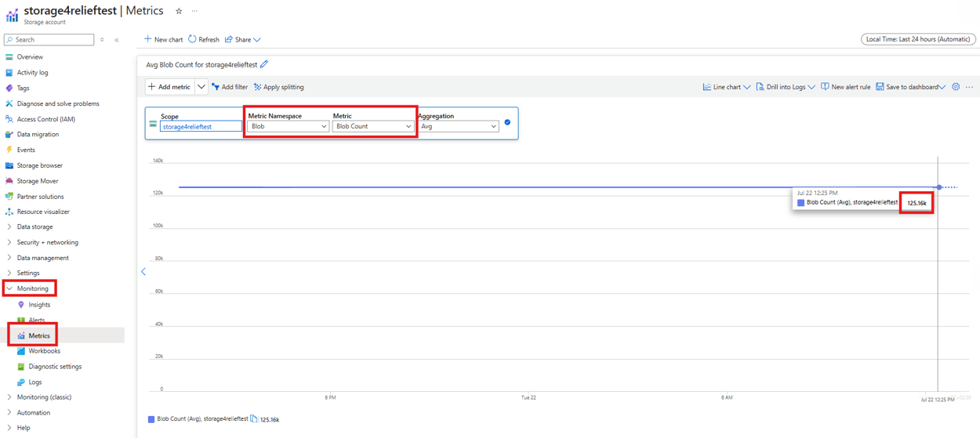Open chart settings gear icon
Image resolution: width=980 pixels, height=438 pixels.
pyautogui.click(x=956, y=87)
